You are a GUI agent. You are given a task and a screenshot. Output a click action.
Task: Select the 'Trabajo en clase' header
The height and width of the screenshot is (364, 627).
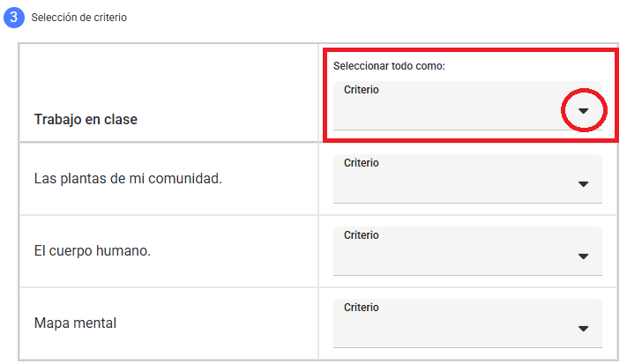[86, 120]
